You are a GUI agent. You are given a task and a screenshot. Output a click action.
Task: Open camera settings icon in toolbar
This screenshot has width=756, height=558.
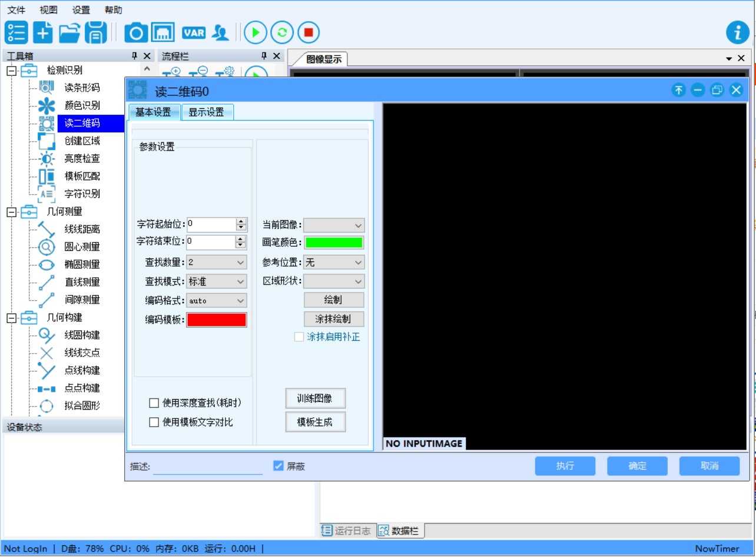click(x=135, y=32)
